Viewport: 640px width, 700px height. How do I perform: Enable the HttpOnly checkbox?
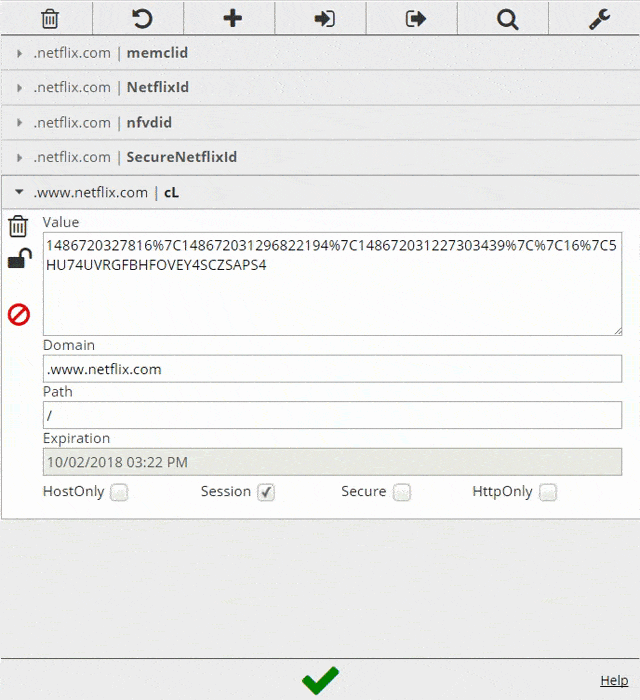tap(548, 492)
